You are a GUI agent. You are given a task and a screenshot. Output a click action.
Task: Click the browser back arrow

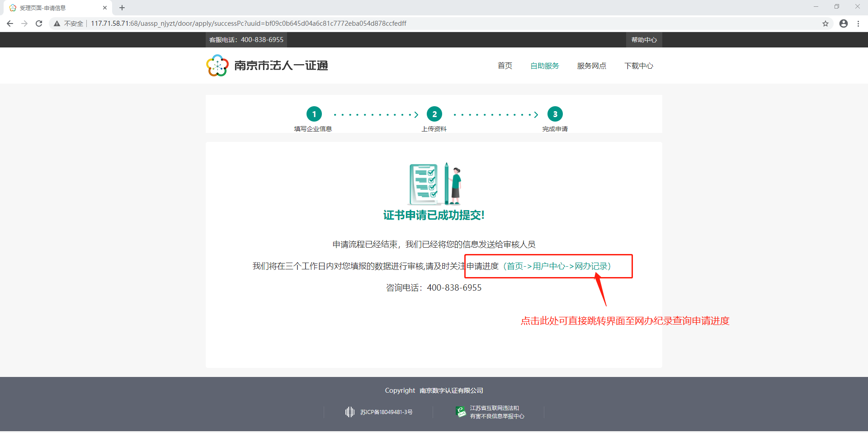point(10,24)
